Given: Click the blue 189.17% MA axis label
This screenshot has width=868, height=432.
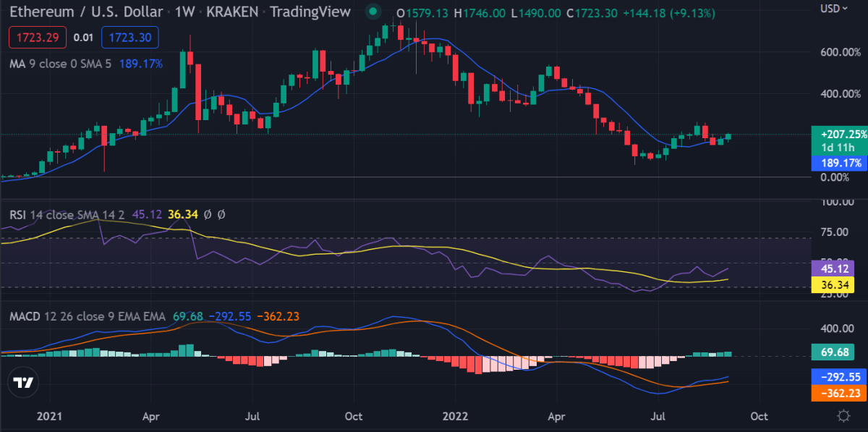Looking at the screenshot, I should [840, 163].
